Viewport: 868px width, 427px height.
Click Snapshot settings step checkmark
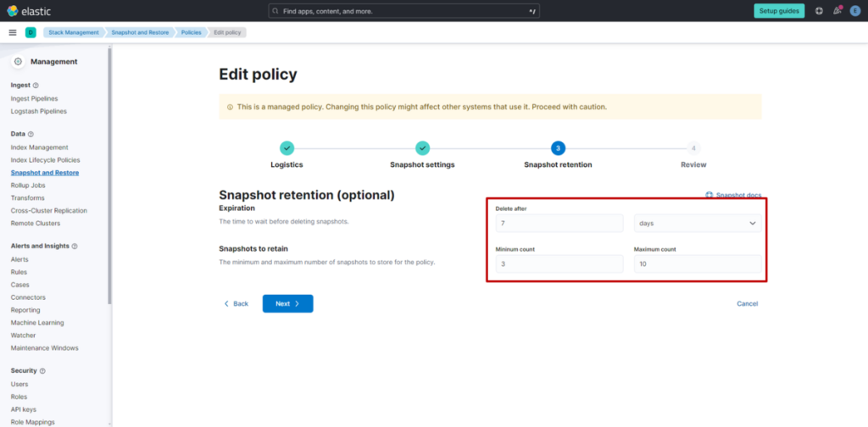[422, 148]
